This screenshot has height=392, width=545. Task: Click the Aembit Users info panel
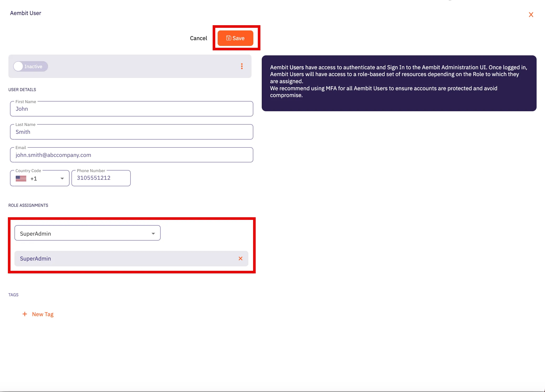pyautogui.click(x=399, y=83)
